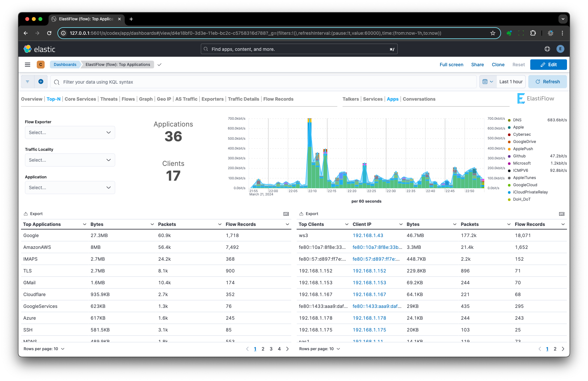Toggle Apple series in chart legend

(x=518, y=127)
